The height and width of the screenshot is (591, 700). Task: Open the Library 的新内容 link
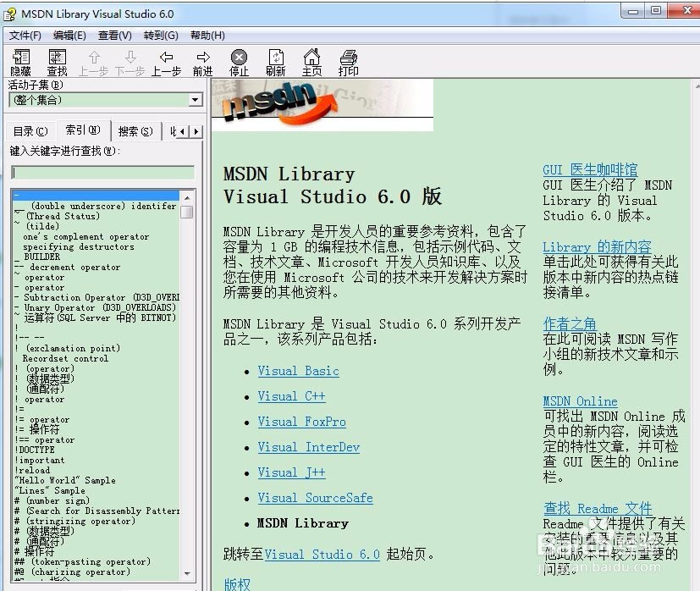(597, 247)
